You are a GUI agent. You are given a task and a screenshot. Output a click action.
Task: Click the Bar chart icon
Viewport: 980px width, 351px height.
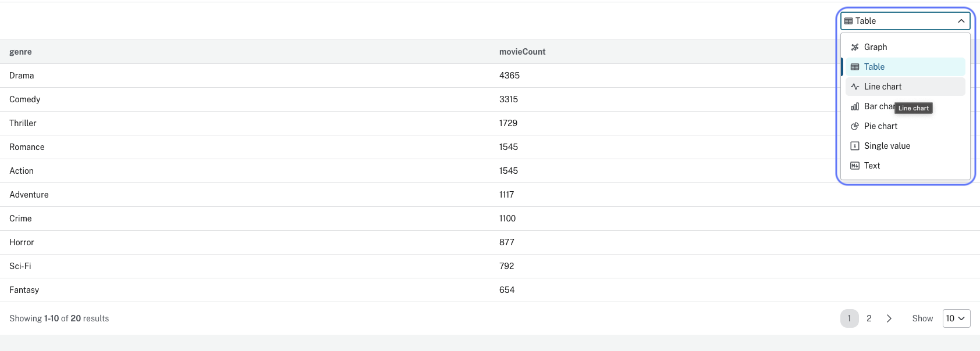(854, 106)
